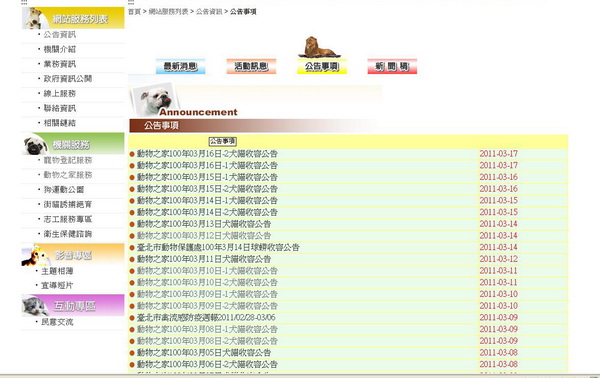Open 動物之家100年03月09日-1犬貓收容公告

(x=207, y=294)
